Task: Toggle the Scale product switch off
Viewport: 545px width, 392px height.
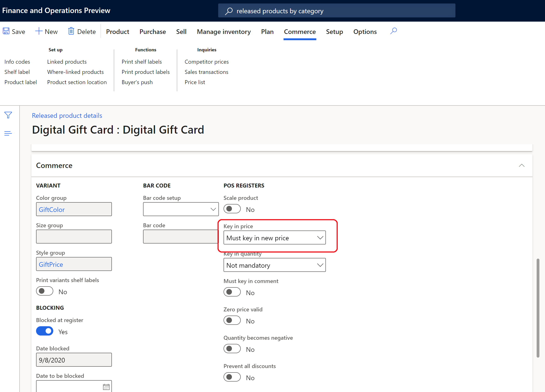Action: click(x=232, y=209)
